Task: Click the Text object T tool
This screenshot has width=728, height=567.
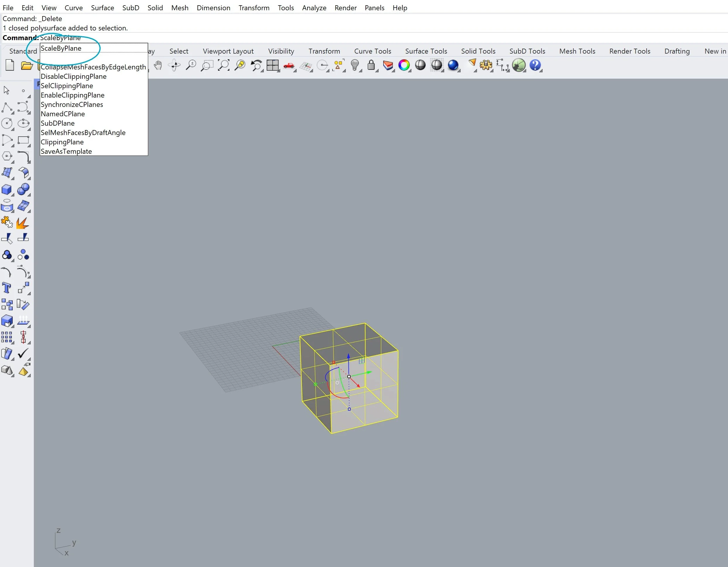Action: [x=7, y=288]
